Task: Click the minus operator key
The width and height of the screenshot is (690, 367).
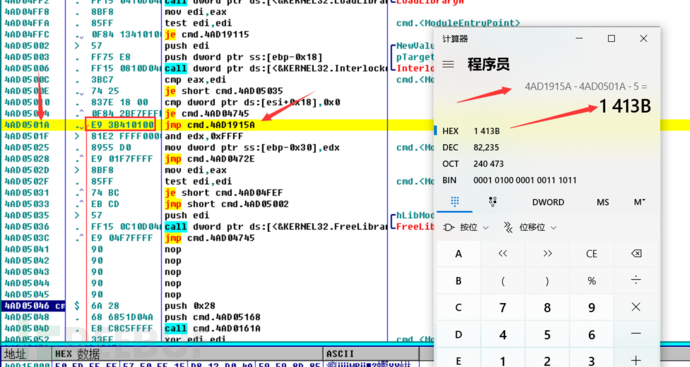Action: point(636,334)
